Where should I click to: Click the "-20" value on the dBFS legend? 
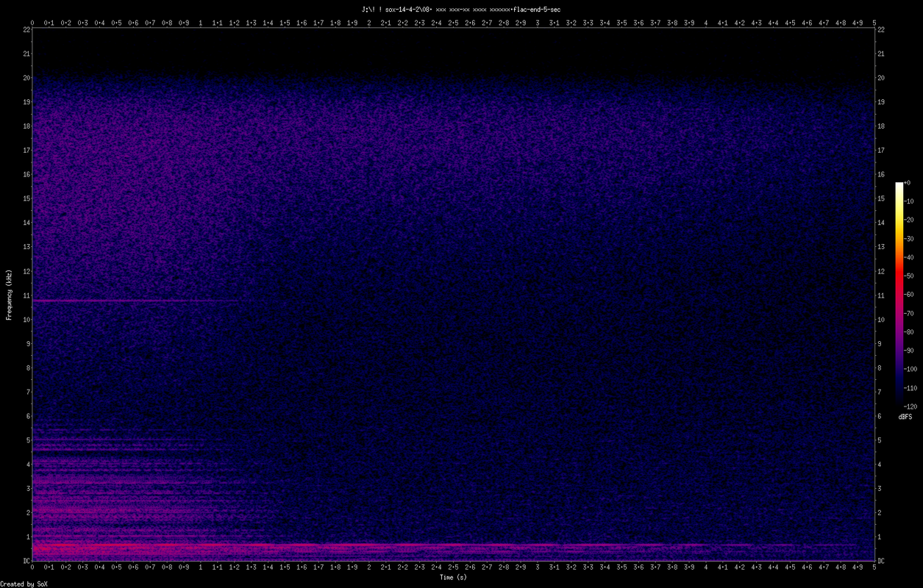click(x=908, y=220)
